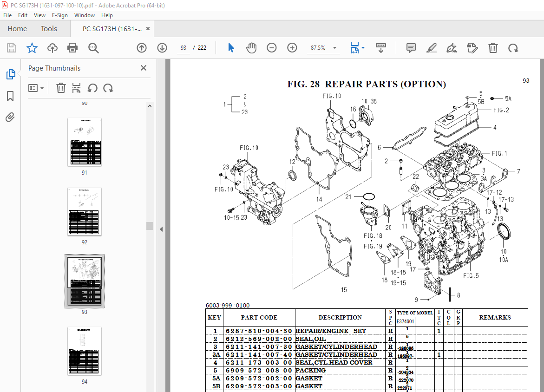Open the Attachments paperclip panel
This screenshot has height=392, width=544.
pyautogui.click(x=10, y=118)
